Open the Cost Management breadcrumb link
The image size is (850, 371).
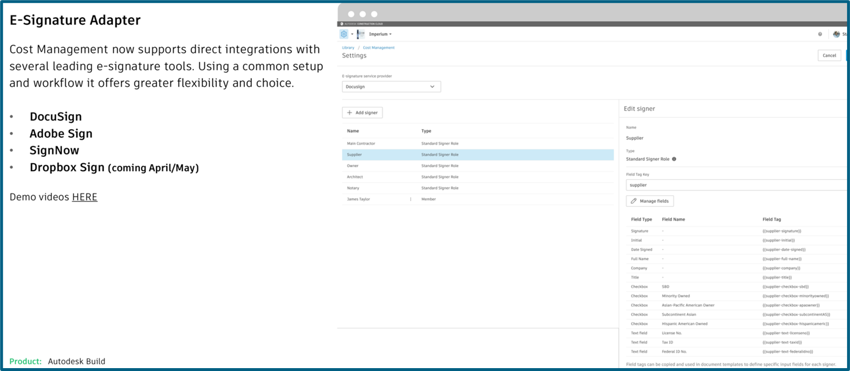click(x=378, y=48)
